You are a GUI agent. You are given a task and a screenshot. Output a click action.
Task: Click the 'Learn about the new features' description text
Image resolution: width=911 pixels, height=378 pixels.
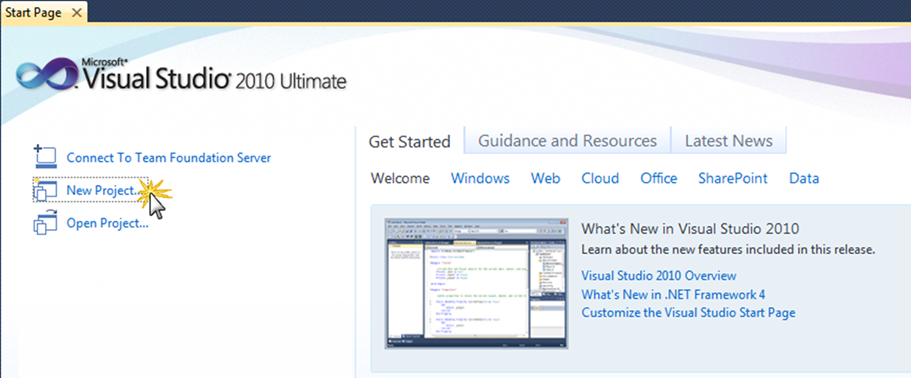(x=728, y=250)
